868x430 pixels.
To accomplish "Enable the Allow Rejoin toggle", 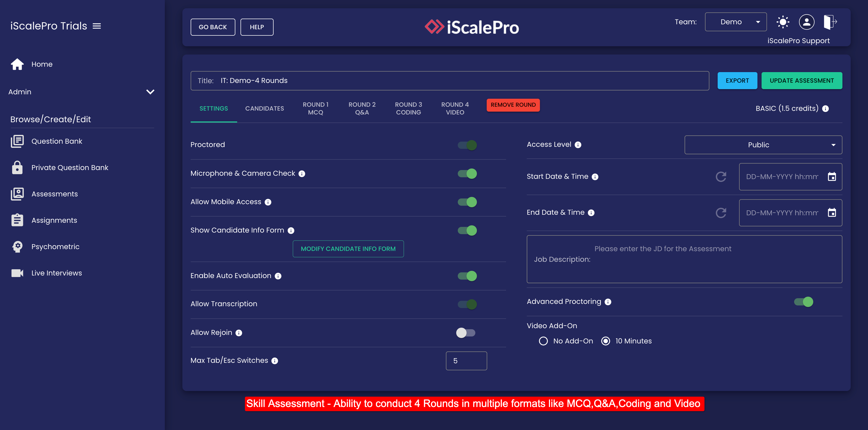I will [x=466, y=333].
